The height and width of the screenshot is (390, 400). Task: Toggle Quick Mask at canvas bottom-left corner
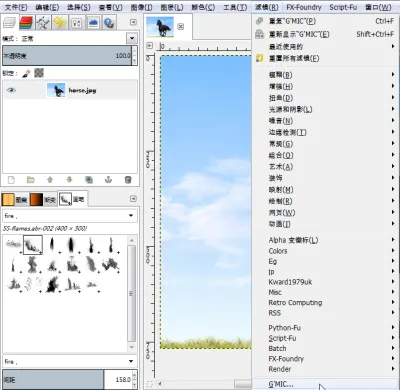[x=150, y=384]
